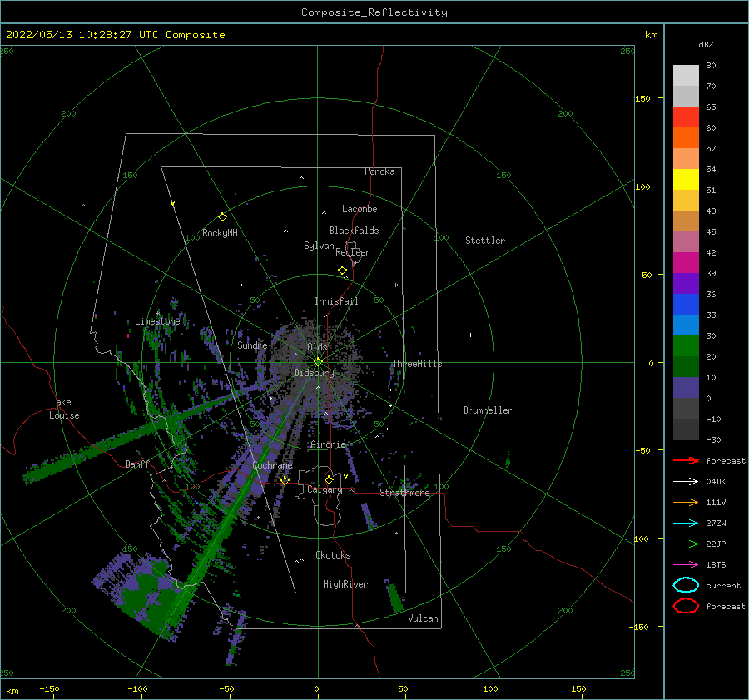Click the Drumheller label on map
This screenshot has width=749, height=700.
pos(488,410)
